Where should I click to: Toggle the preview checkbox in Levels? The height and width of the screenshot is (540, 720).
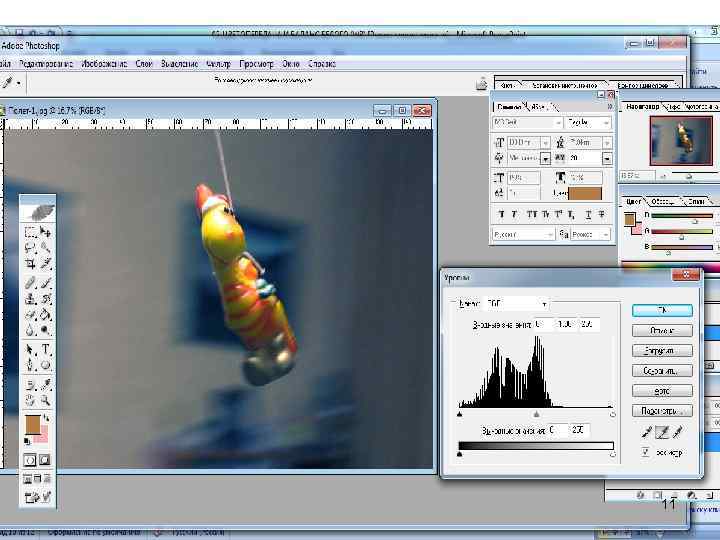pyautogui.click(x=645, y=452)
